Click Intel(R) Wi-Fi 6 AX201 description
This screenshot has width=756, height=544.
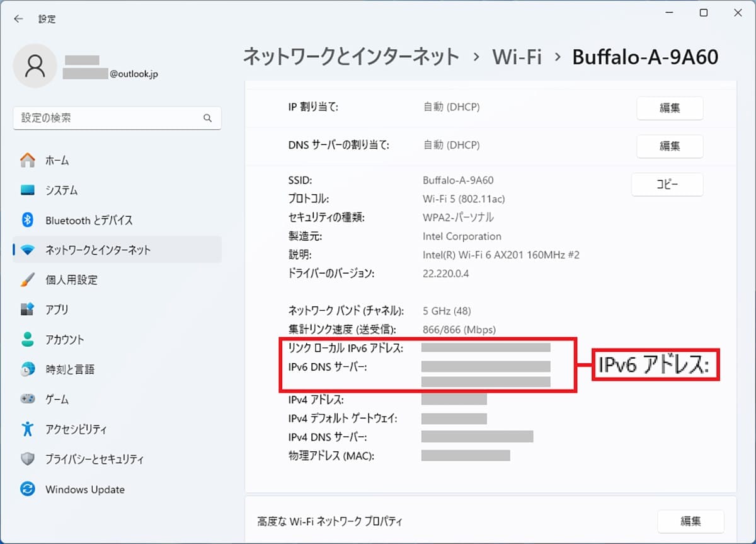(x=501, y=255)
